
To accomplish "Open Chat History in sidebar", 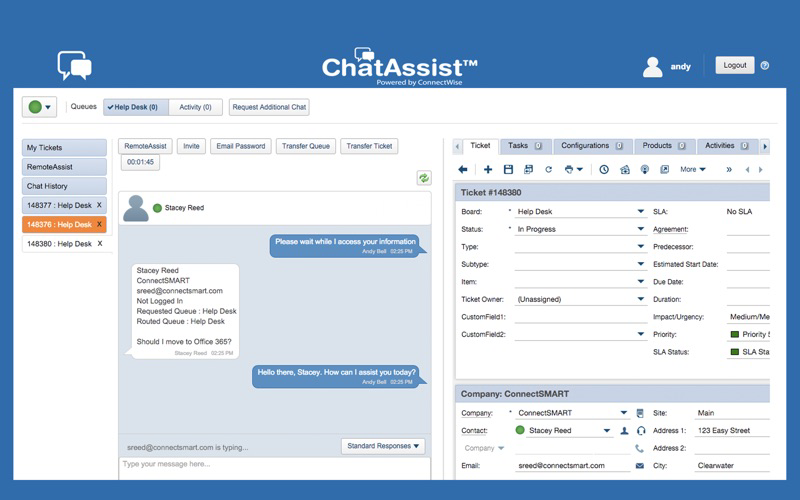I will coord(64,186).
